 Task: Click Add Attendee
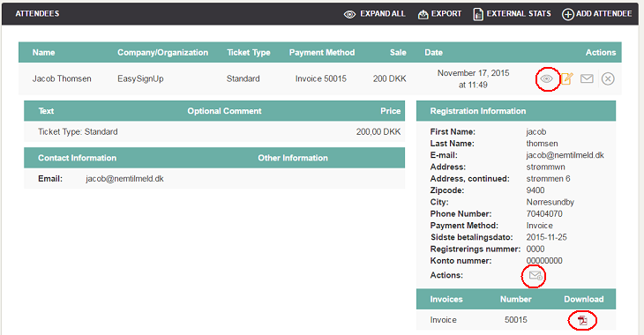[x=603, y=13]
